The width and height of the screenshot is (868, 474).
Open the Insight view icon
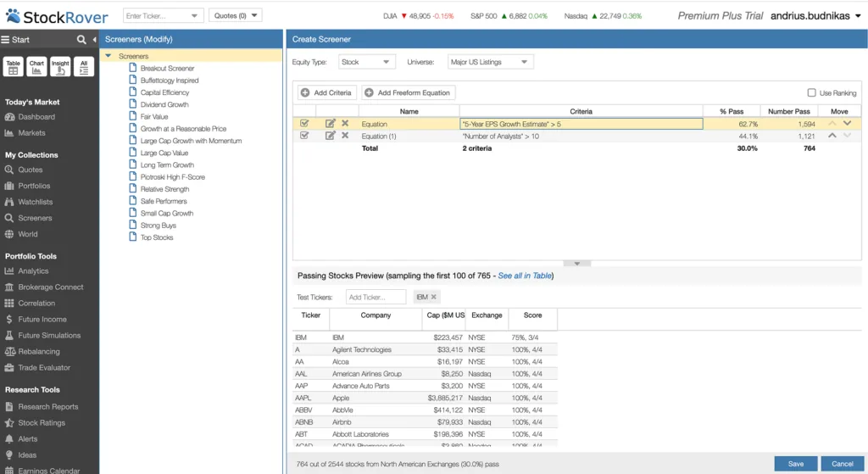coord(60,68)
